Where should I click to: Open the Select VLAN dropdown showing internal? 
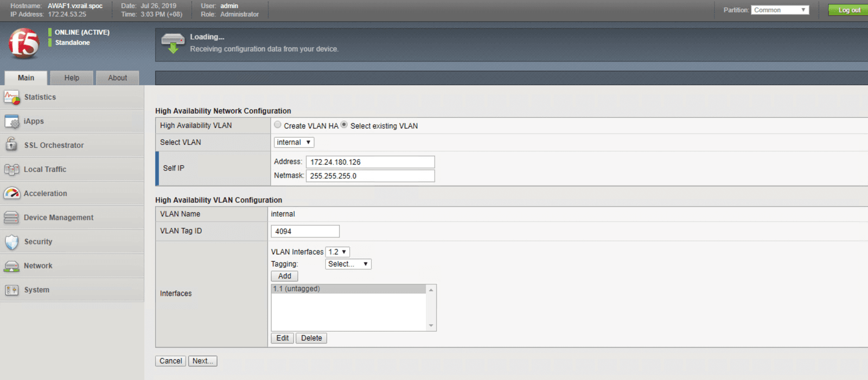click(x=293, y=143)
